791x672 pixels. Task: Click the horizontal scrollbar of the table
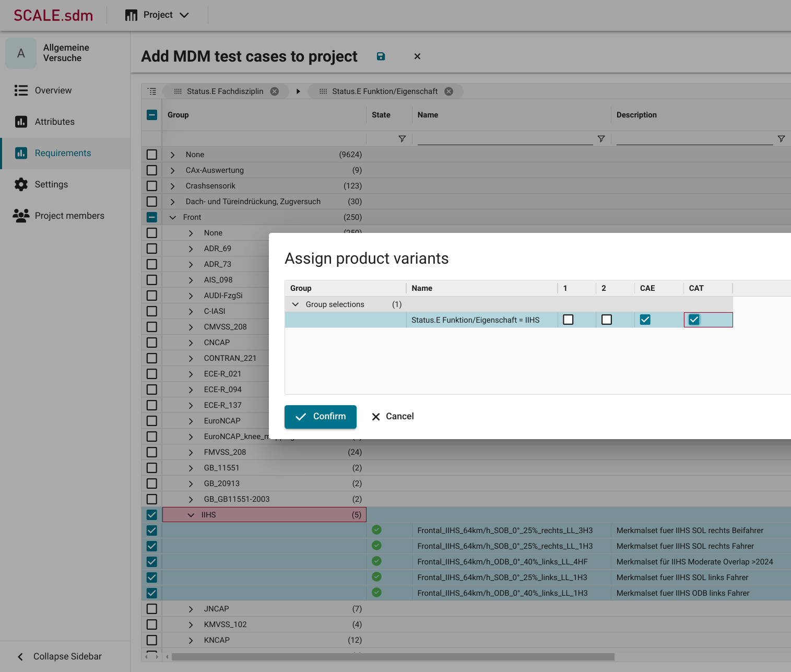coord(393,657)
